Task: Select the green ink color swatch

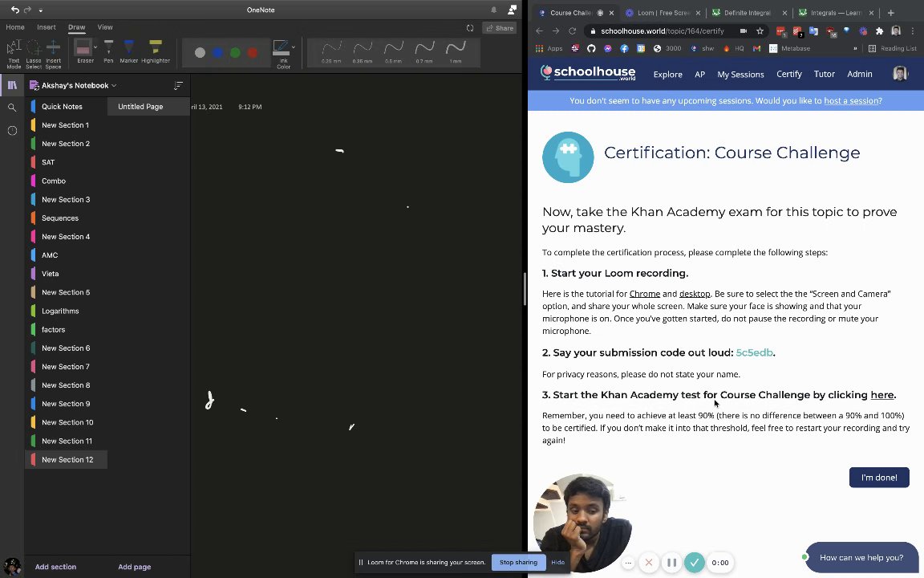Action: pyautogui.click(x=235, y=53)
